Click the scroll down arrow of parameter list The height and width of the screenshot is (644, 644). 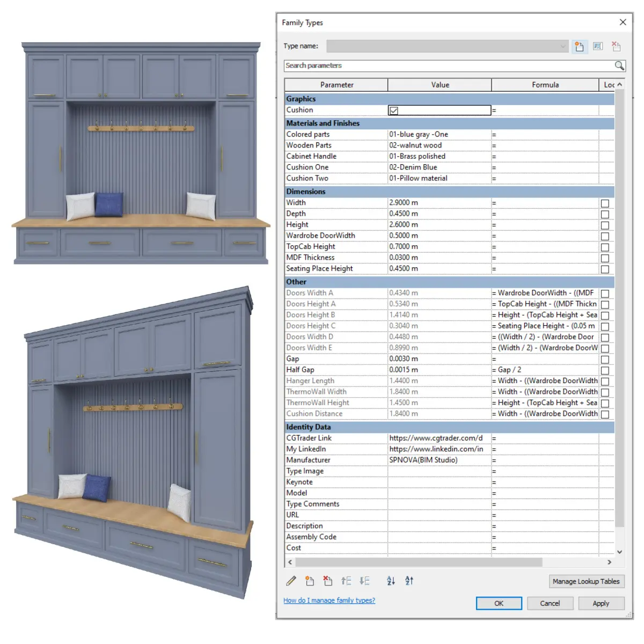pos(619,552)
